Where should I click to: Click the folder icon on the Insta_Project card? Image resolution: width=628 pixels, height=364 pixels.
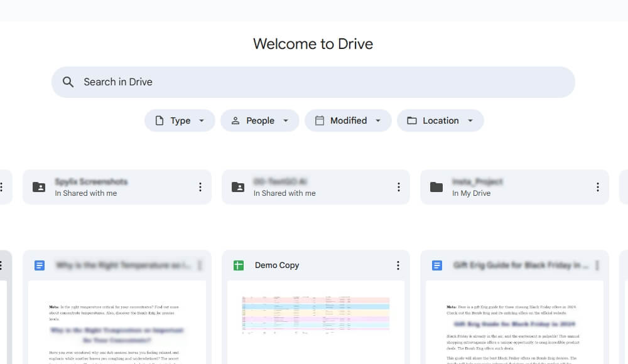point(436,186)
